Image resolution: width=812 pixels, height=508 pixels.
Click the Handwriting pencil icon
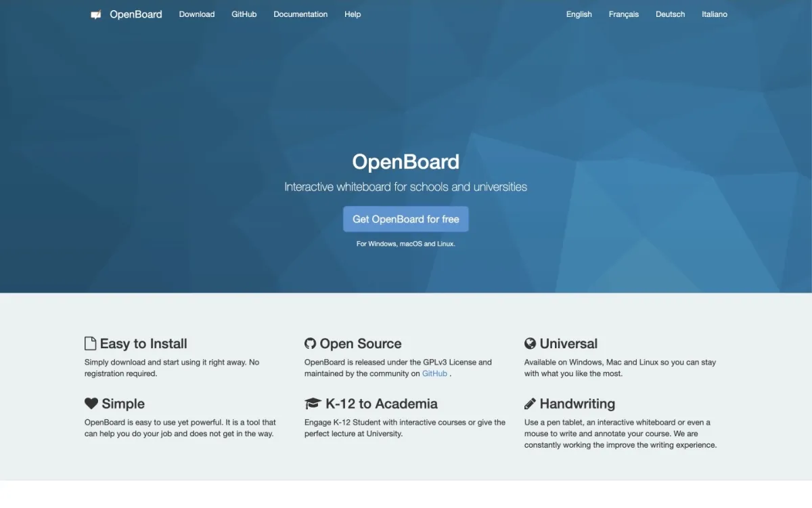click(531, 403)
